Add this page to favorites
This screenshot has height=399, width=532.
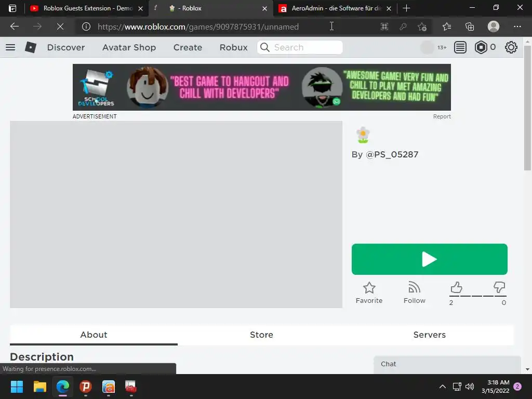(422, 26)
